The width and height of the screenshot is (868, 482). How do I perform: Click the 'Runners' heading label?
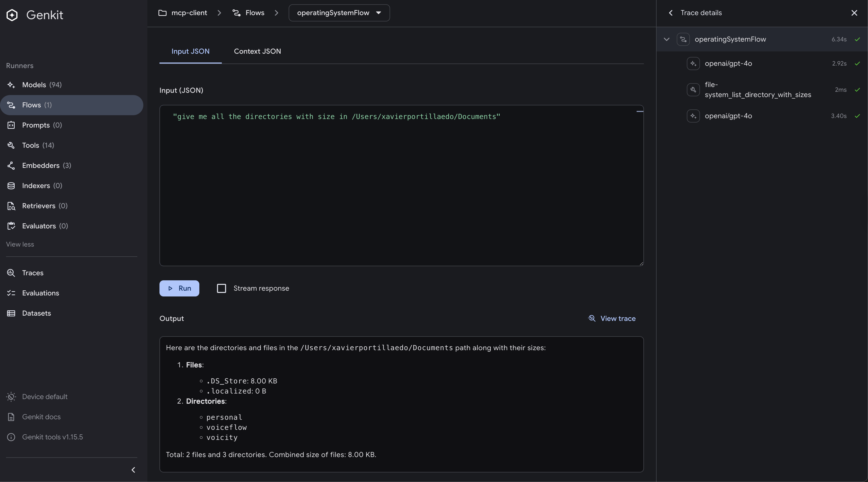coord(19,66)
